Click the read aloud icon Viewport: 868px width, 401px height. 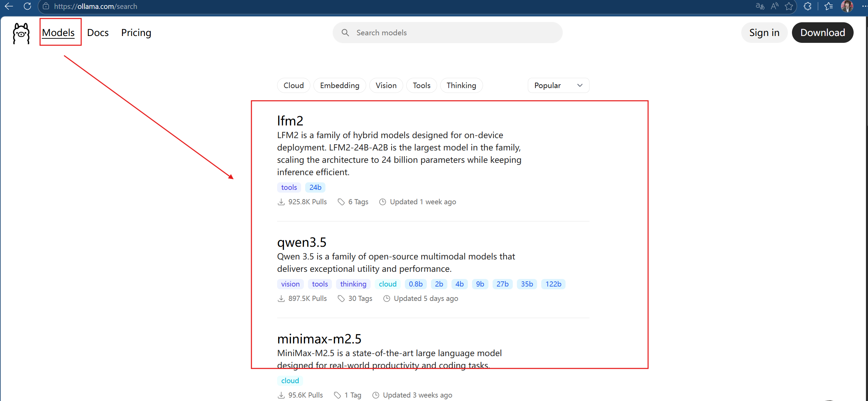(x=774, y=6)
